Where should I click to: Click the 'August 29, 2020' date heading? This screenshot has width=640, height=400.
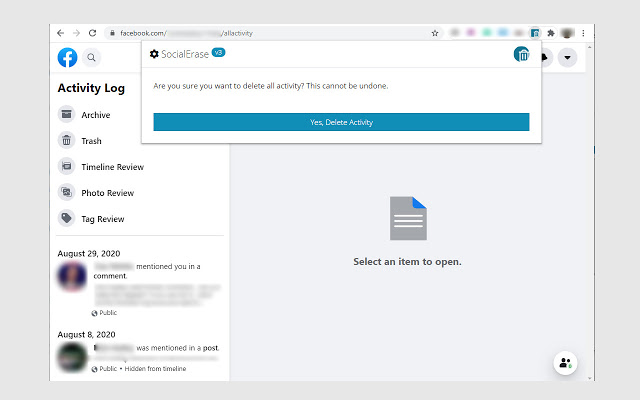(89, 253)
